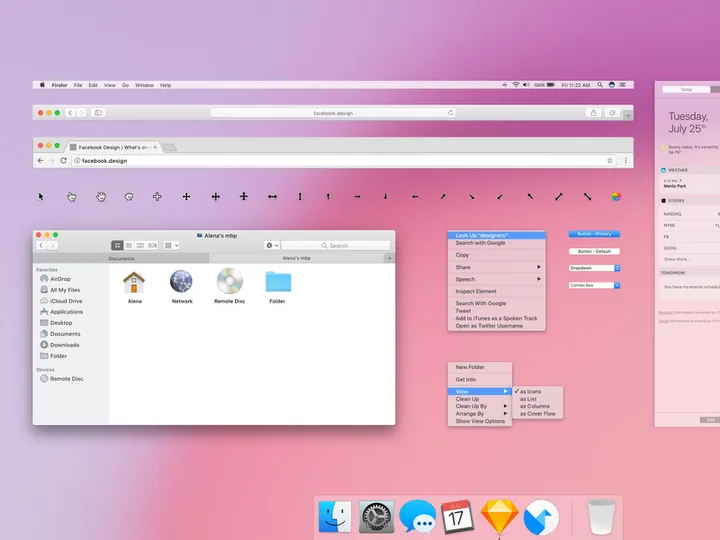Open a new Chrome tab
Screen dimensions: 720x540
click(x=170, y=147)
